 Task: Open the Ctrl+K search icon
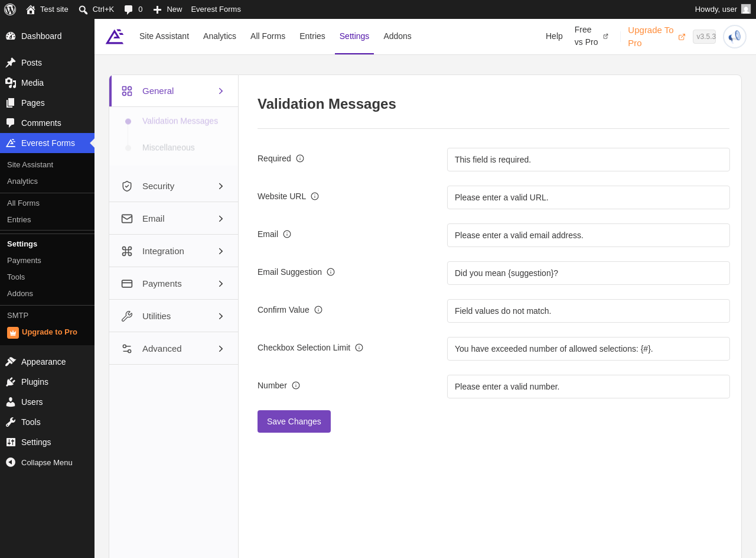click(x=83, y=9)
